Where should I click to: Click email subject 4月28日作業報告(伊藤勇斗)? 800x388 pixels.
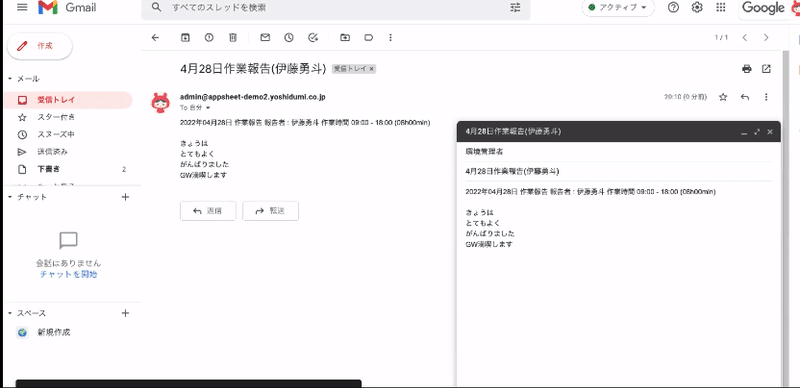tap(253, 69)
